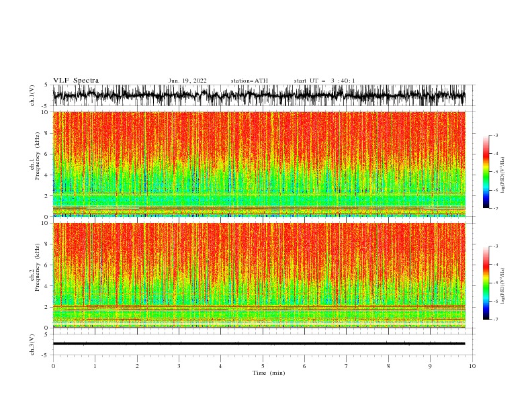Click the ch.2 frequency spectrogram panel
Screen dimensions: 532x411
point(259,275)
